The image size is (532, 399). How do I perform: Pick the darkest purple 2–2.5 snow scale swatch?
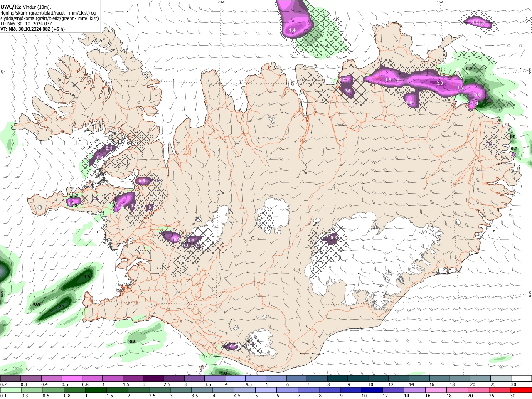(153, 378)
